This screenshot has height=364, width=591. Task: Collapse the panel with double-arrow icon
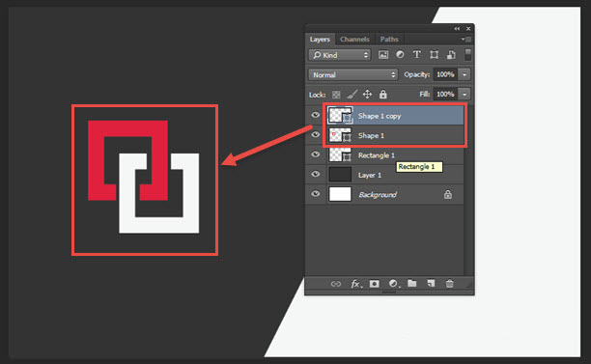457,29
